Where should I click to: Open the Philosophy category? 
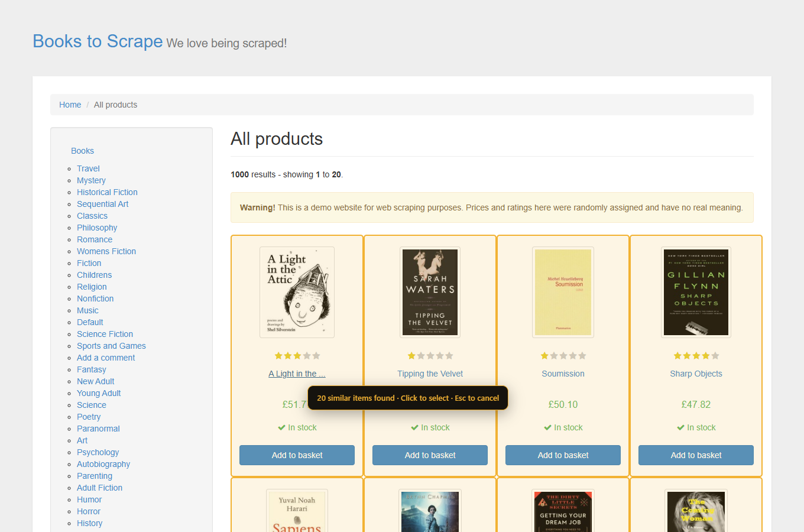point(97,228)
